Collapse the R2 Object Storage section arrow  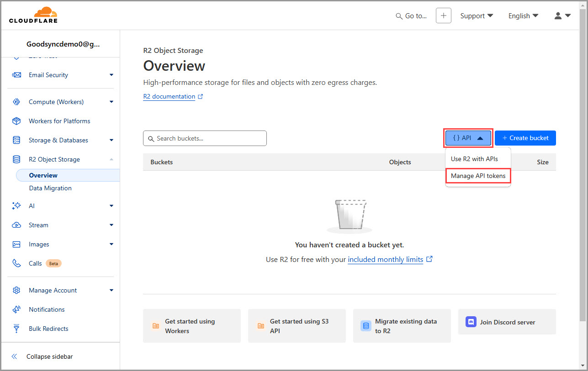[x=111, y=159]
